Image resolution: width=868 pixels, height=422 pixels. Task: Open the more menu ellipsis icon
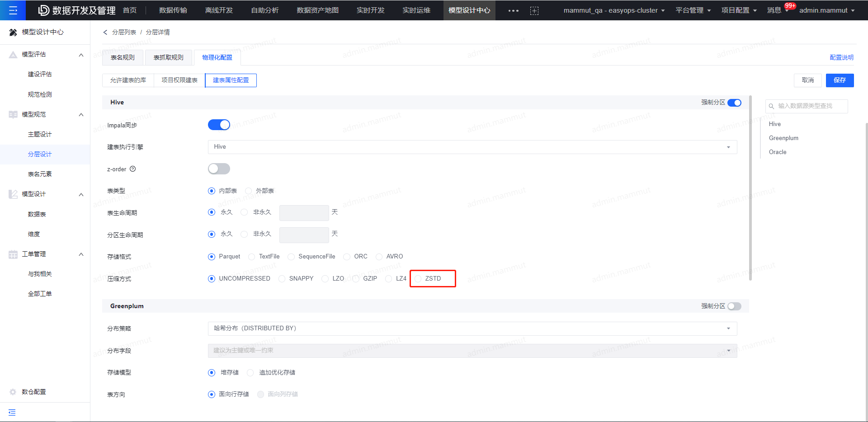(x=513, y=10)
